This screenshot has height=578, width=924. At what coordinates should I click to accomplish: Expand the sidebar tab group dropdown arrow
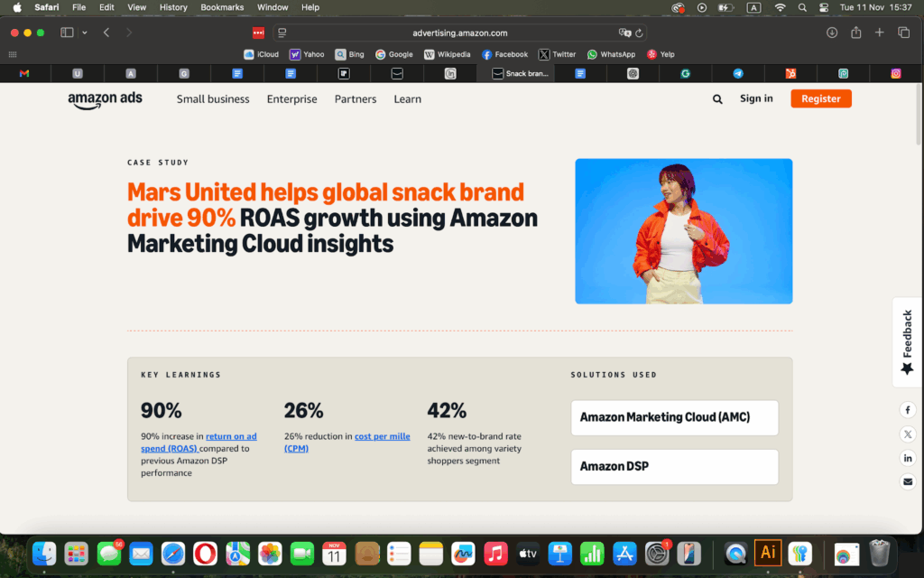tap(85, 33)
